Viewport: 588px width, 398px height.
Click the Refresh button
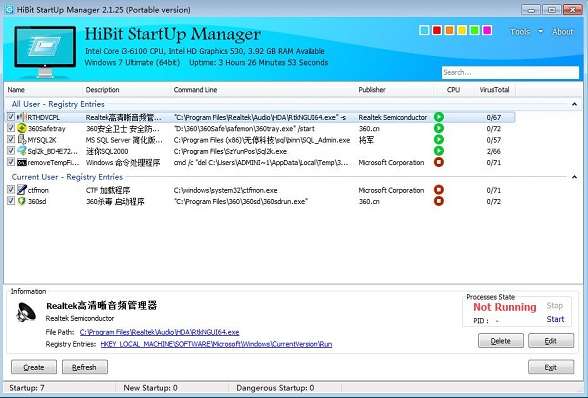tap(85, 367)
